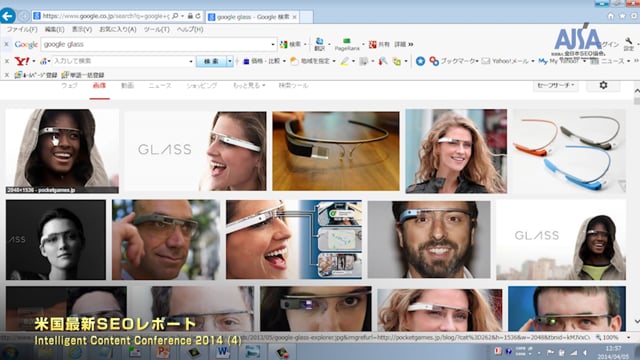
Task: Expand the もっと見る dropdown
Action: [249, 85]
